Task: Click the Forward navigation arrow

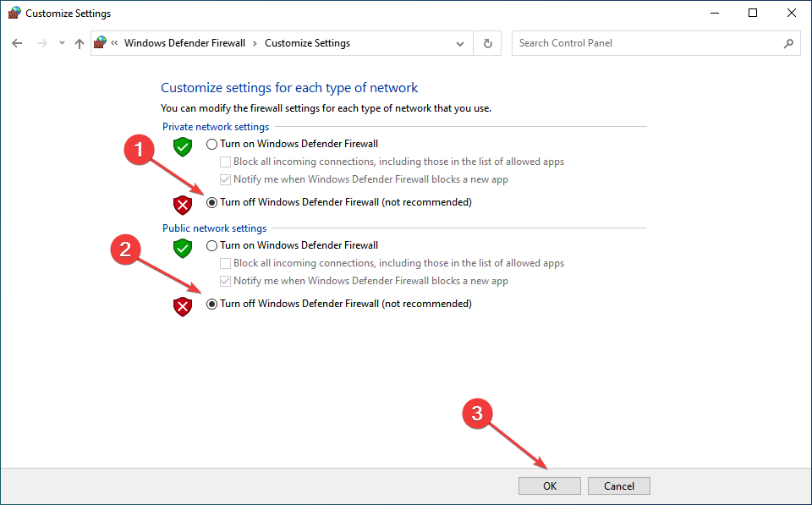Action: [x=42, y=43]
